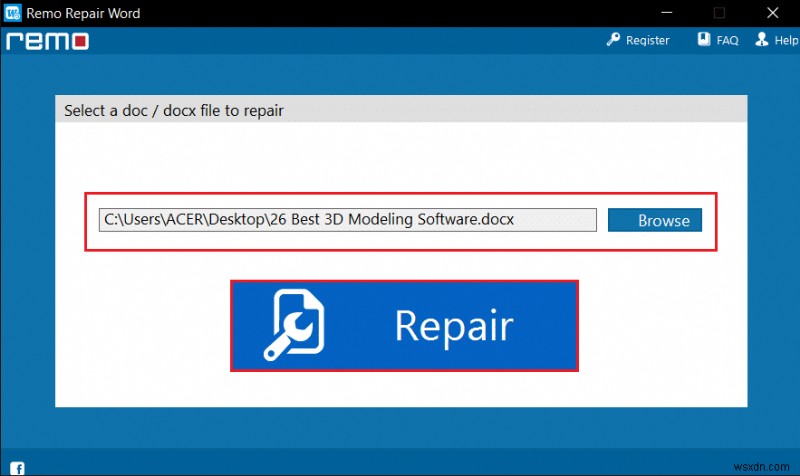
Task: Open the Help link
Action: pos(786,40)
